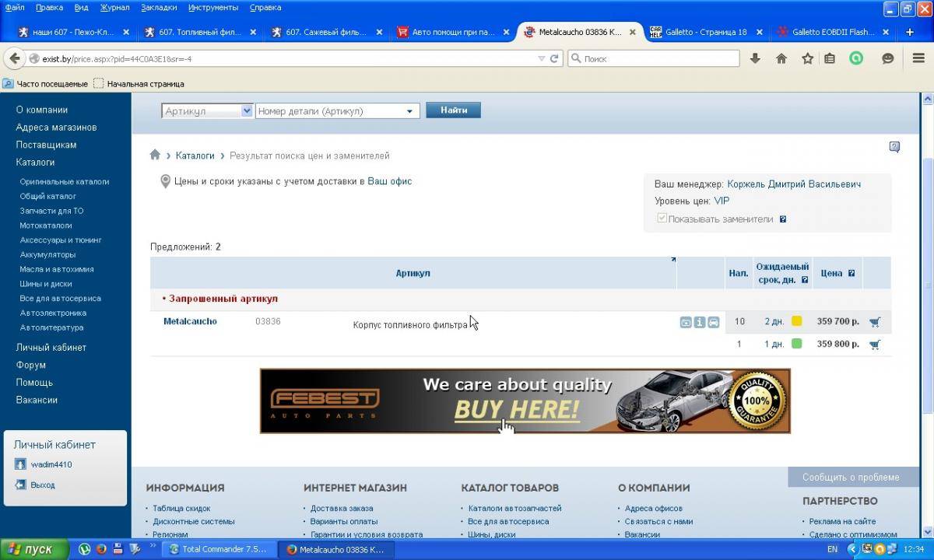Click the yellow delivery status square
The image size is (934, 560).
(797, 322)
